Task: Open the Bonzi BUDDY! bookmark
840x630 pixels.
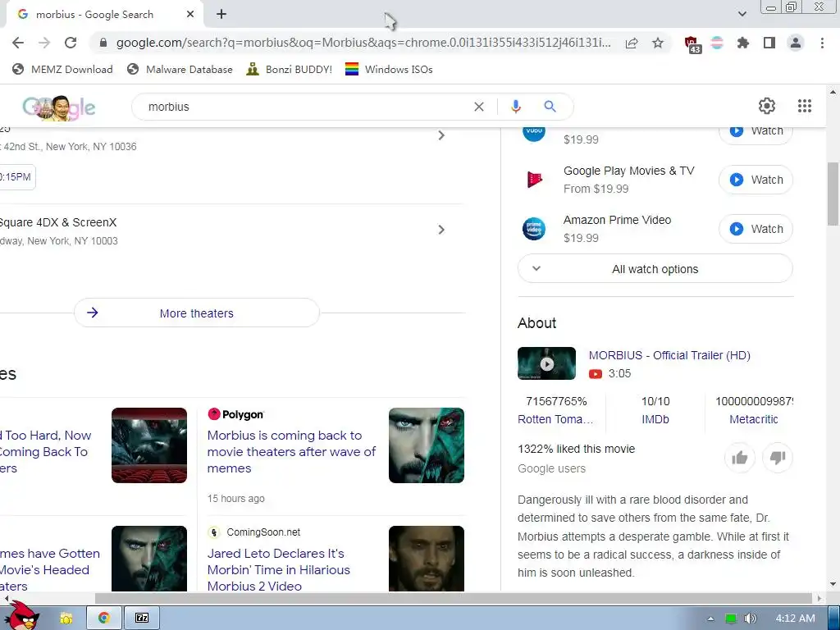Action: coord(290,69)
